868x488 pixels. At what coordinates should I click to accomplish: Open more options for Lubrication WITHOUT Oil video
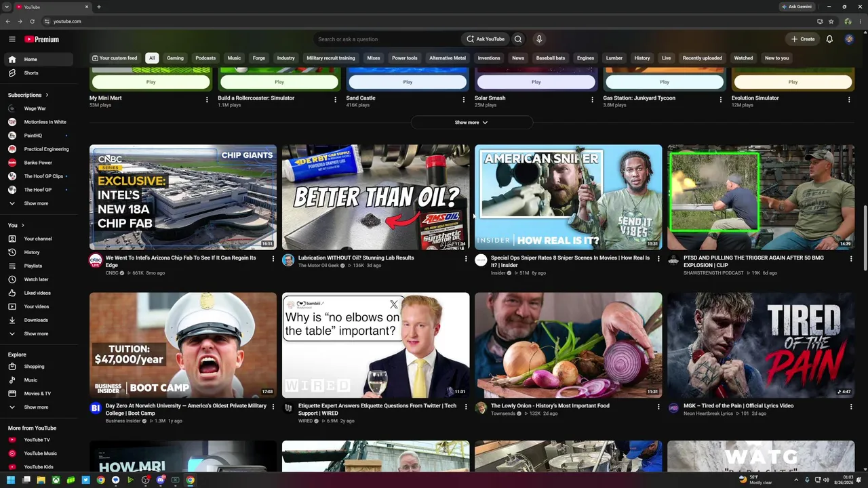[x=466, y=258]
